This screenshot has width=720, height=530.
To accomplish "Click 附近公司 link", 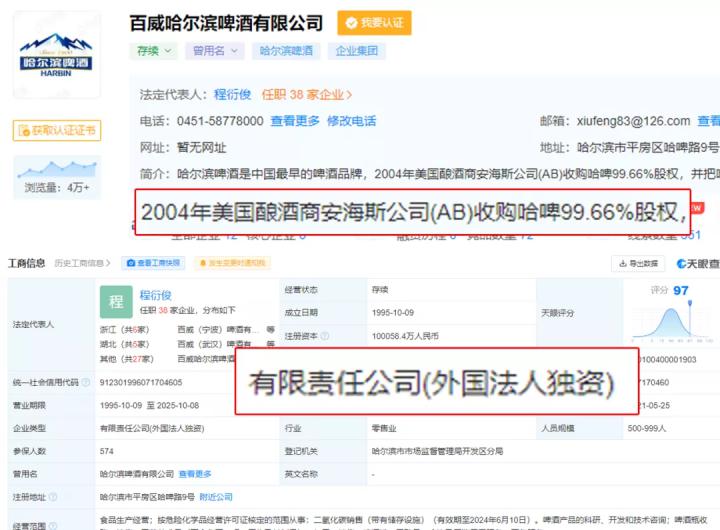I will [216, 497].
